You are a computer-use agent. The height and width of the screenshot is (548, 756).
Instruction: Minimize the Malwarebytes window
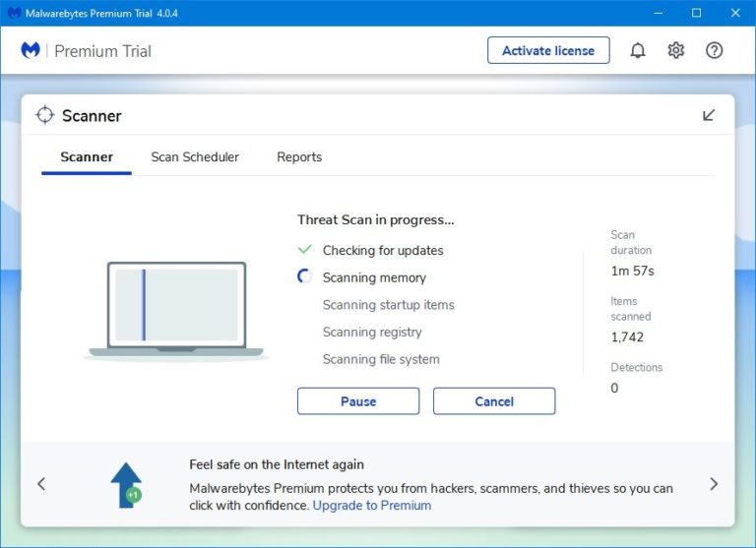659,13
